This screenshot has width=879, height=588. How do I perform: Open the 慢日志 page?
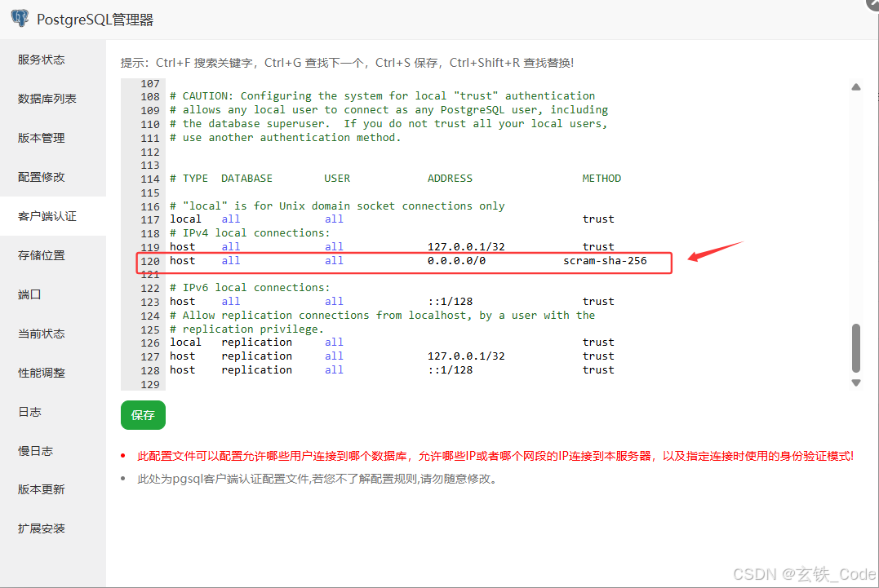35,451
